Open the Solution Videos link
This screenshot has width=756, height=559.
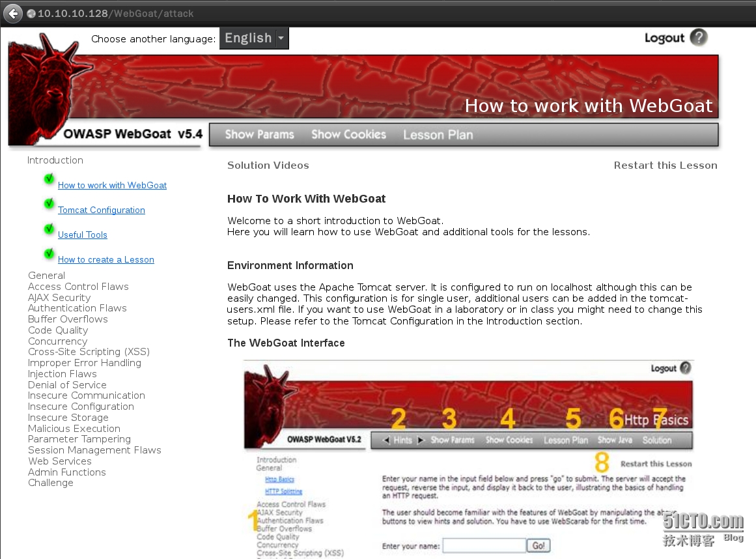point(268,165)
